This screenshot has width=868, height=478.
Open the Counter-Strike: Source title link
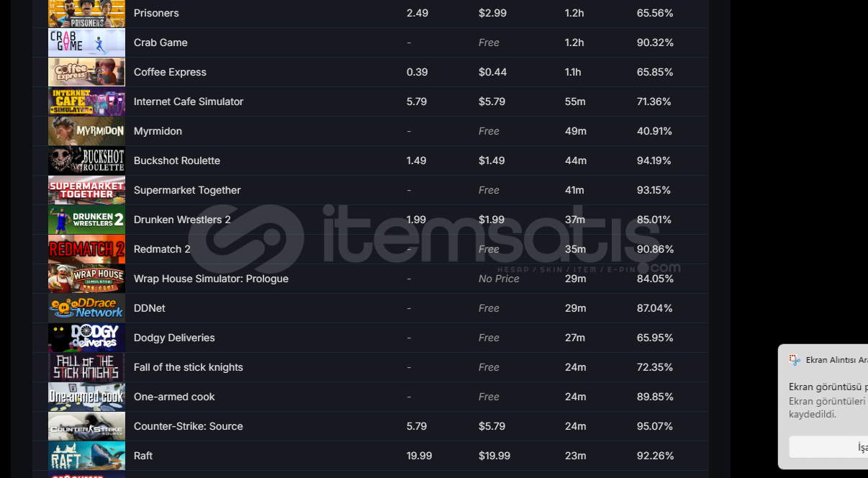(x=188, y=426)
